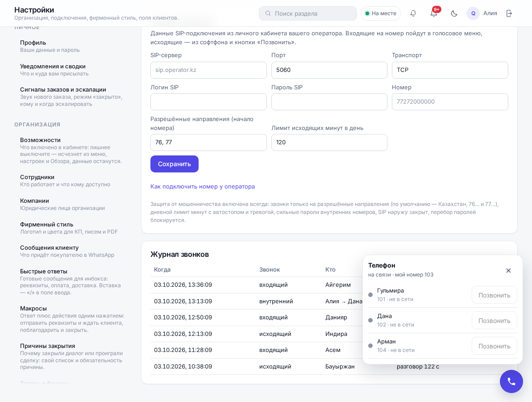Select Быстрые ответы in sidebar
This screenshot has width=532, height=402.
[71, 281]
